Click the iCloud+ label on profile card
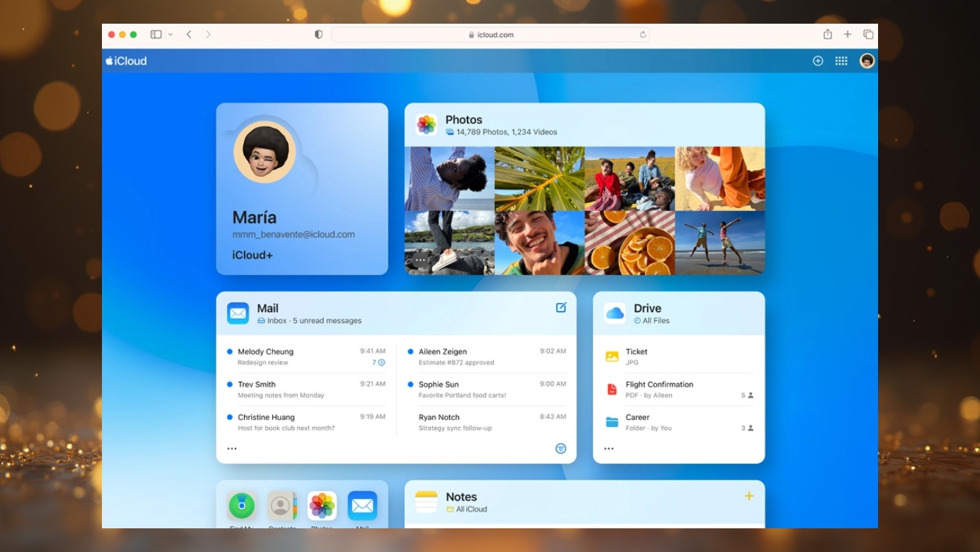 coord(253,255)
